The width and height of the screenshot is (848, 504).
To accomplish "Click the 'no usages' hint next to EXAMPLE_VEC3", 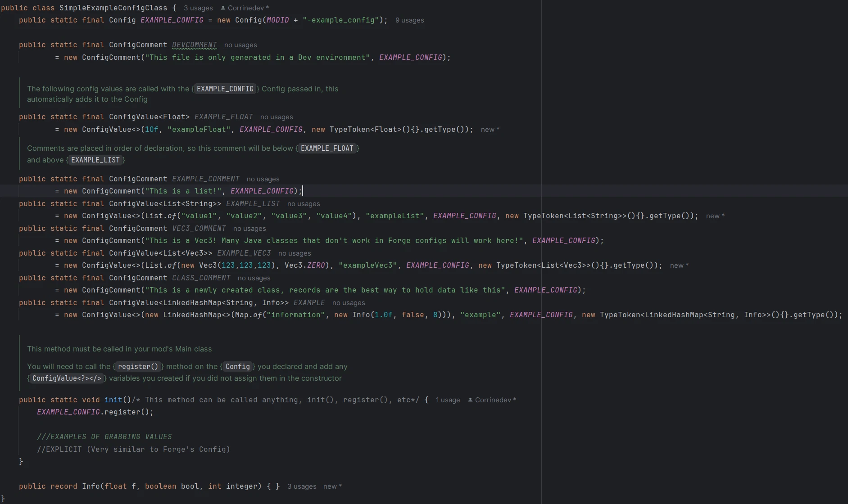I will [295, 253].
